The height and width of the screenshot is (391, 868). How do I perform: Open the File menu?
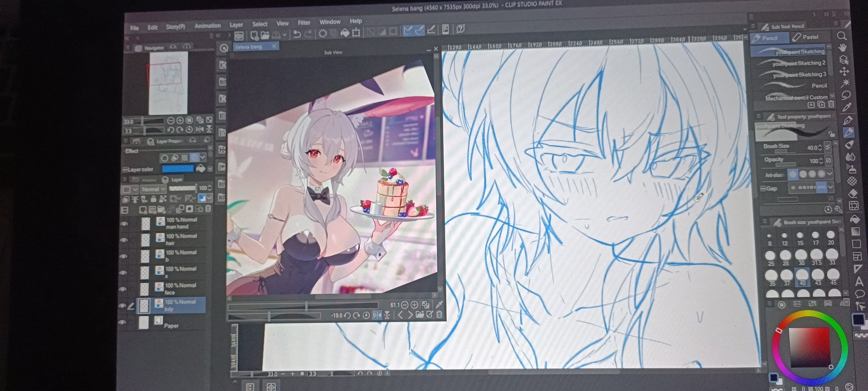(135, 28)
